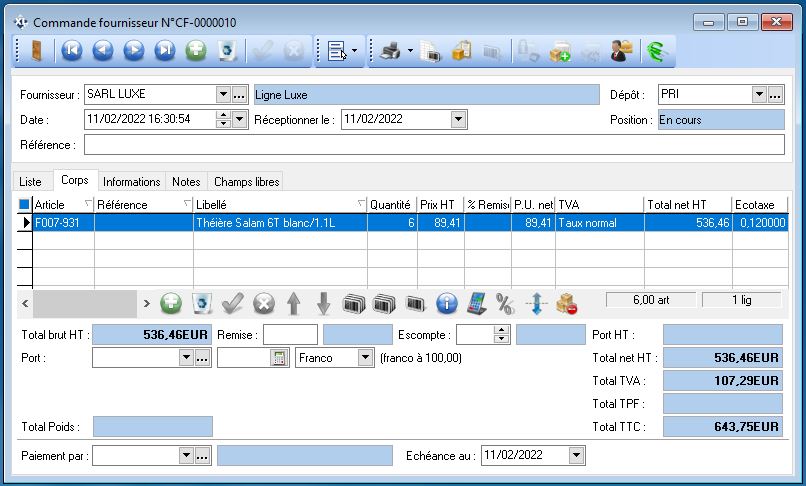Screen dimensions: 806x486
Task: Click into the Référence text field
Action: (x=434, y=146)
